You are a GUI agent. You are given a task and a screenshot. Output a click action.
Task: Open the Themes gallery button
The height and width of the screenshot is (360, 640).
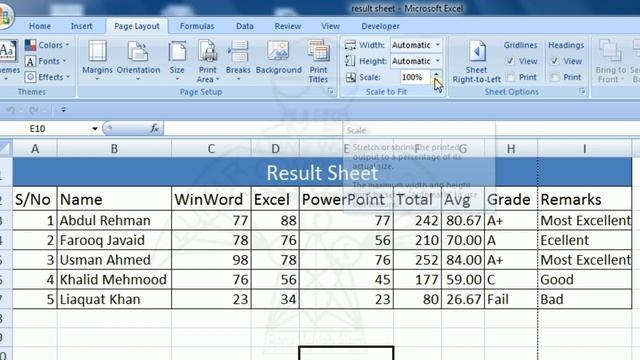[8, 59]
